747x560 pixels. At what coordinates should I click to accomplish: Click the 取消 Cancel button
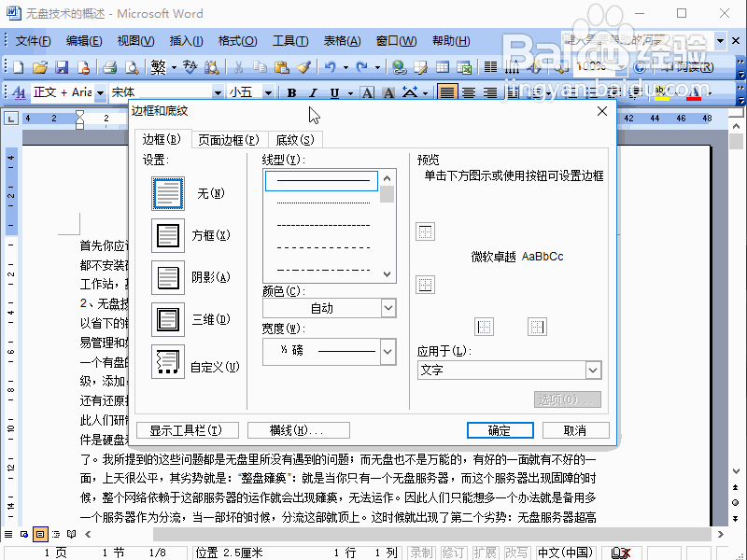point(575,430)
